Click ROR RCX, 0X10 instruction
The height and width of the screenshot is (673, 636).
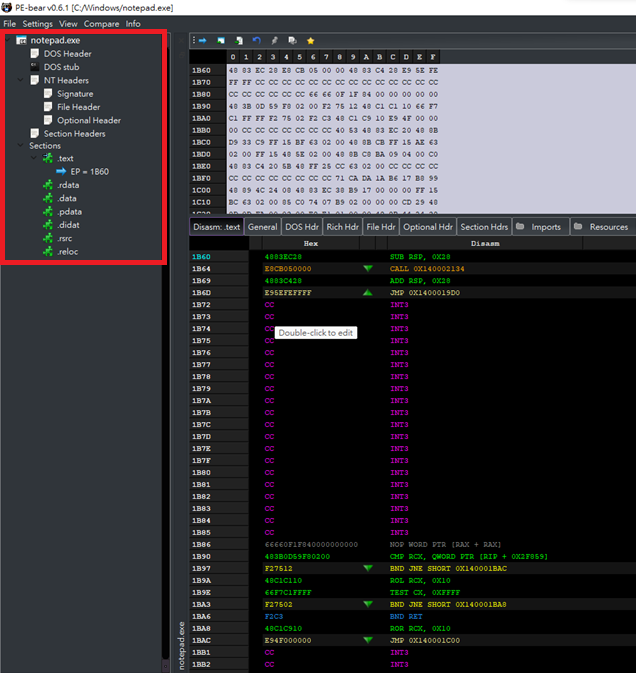[x=420, y=628]
